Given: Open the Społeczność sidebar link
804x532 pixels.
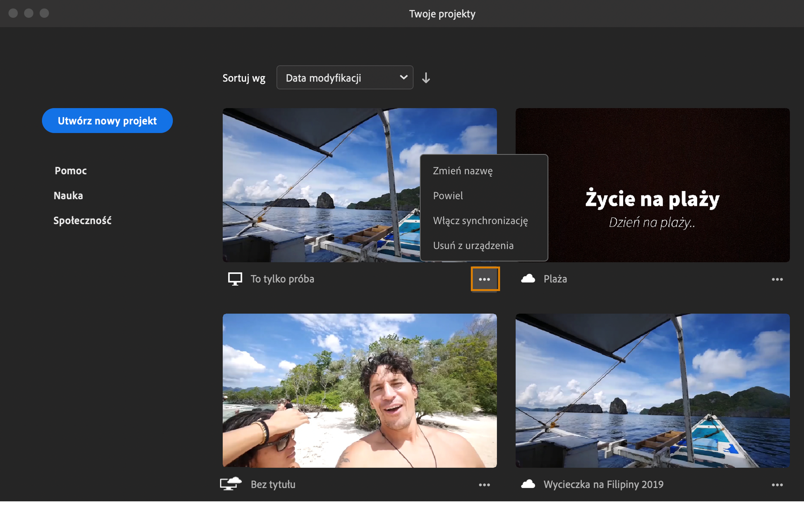Looking at the screenshot, I should tap(83, 221).
